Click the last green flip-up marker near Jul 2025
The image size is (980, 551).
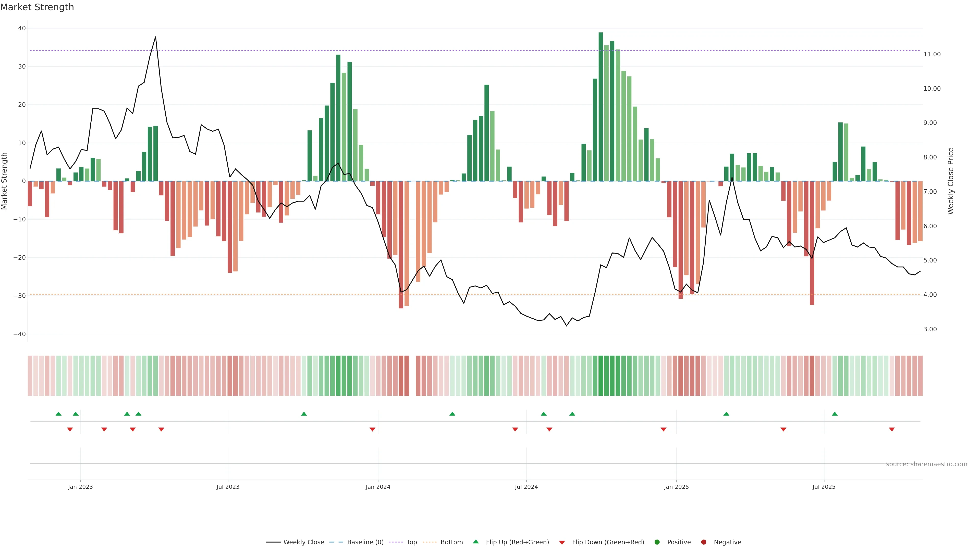point(834,414)
